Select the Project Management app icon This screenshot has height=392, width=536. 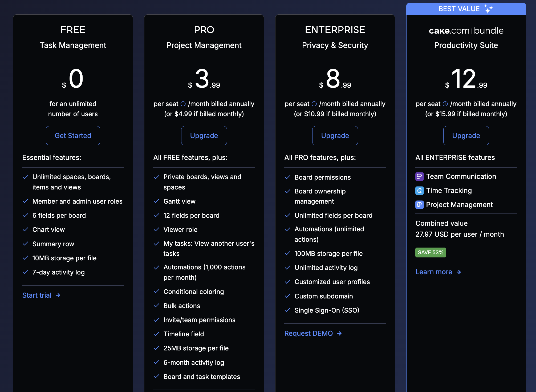coord(419,205)
